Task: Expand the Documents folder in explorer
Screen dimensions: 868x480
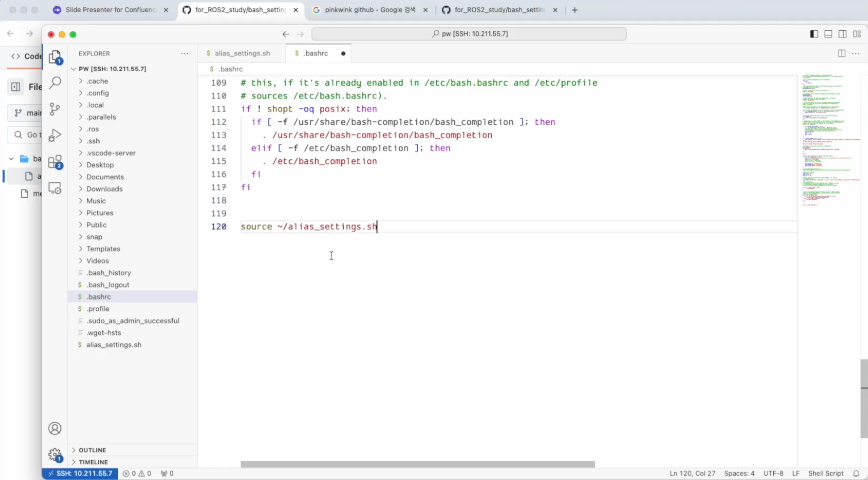Action: point(105,177)
